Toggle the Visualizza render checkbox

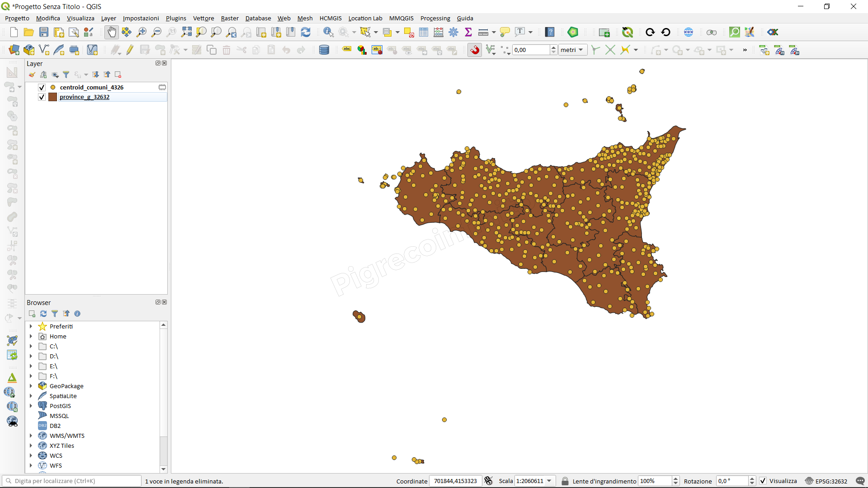[763, 481]
